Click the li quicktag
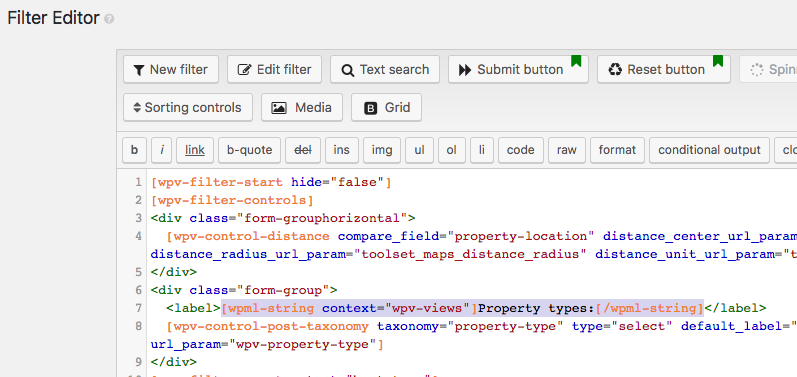797x377 pixels. (x=482, y=150)
